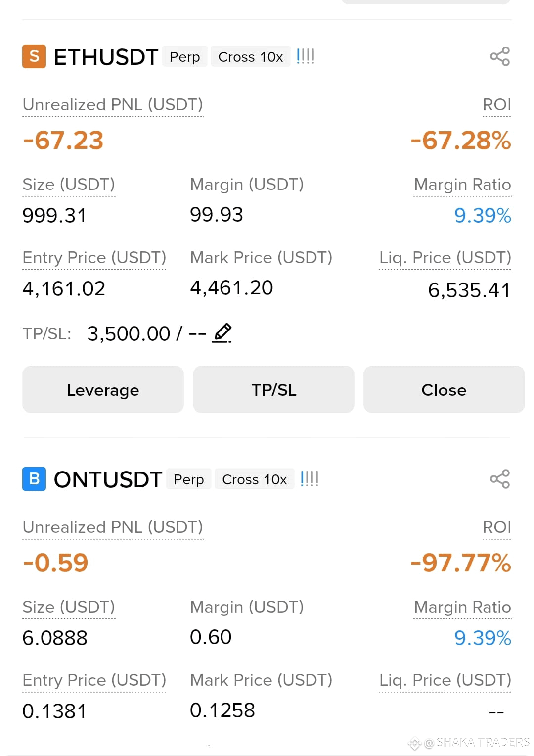This screenshot has height=756, width=534.
Task: Open the ETHUSDT pair title
Action: pyautogui.click(x=106, y=57)
